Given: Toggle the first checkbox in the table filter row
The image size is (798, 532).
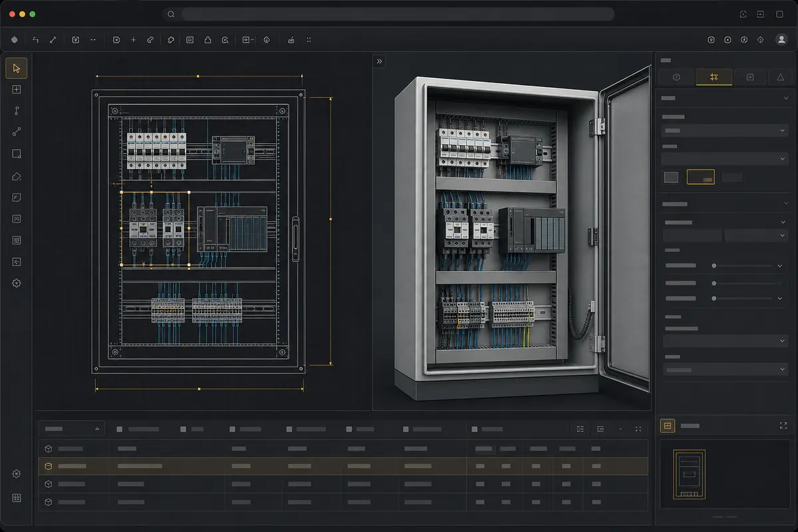Looking at the screenshot, I should click(119, 430).
